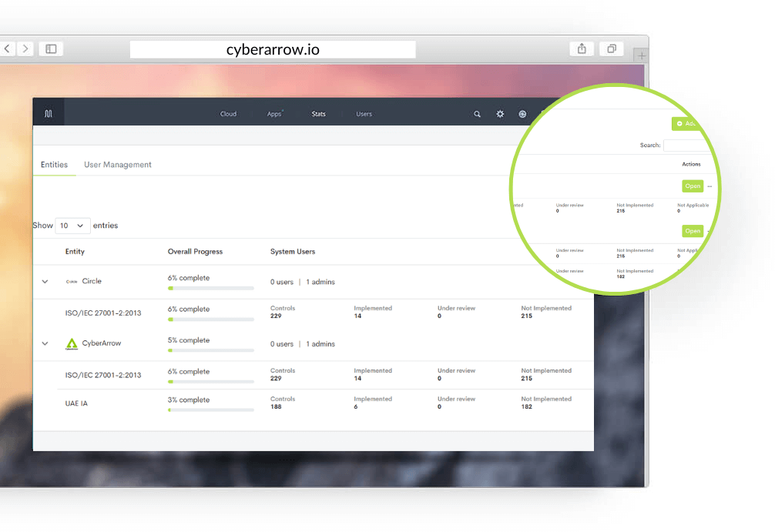Click the Actions column header
Image resolution: width=775 pixels, height=532 pixels.
point(691,164)
